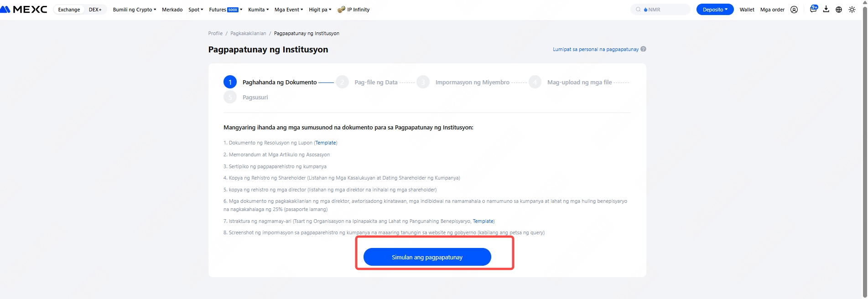Open the Deposito dropdown button

(x=715, y=10)
